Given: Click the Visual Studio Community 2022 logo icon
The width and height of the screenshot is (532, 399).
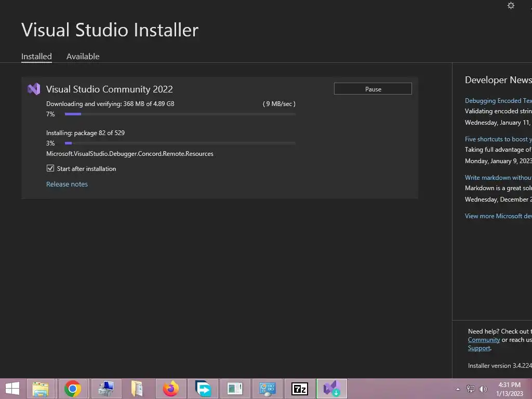Looking at the screenshot, I should pyautogui.click(x=34, y=89).
